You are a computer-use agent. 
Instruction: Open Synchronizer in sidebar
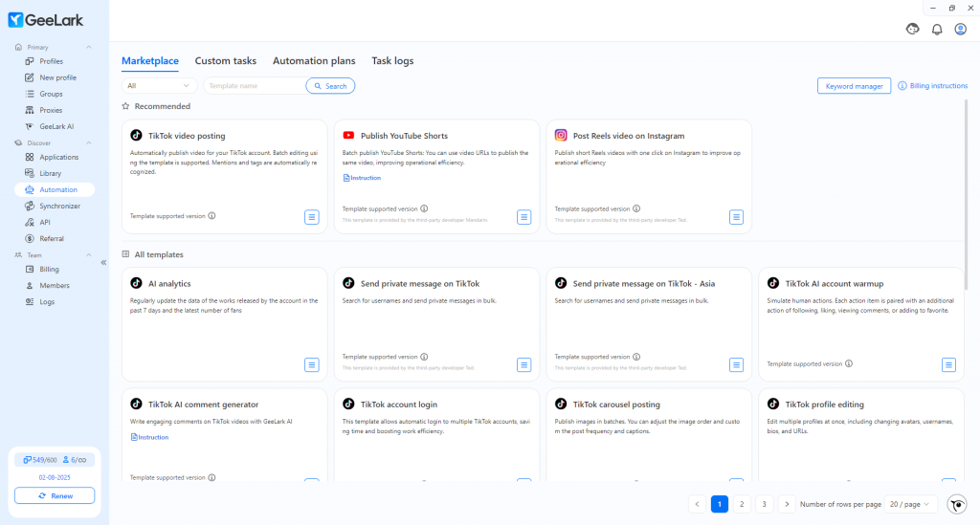point(55,206)
